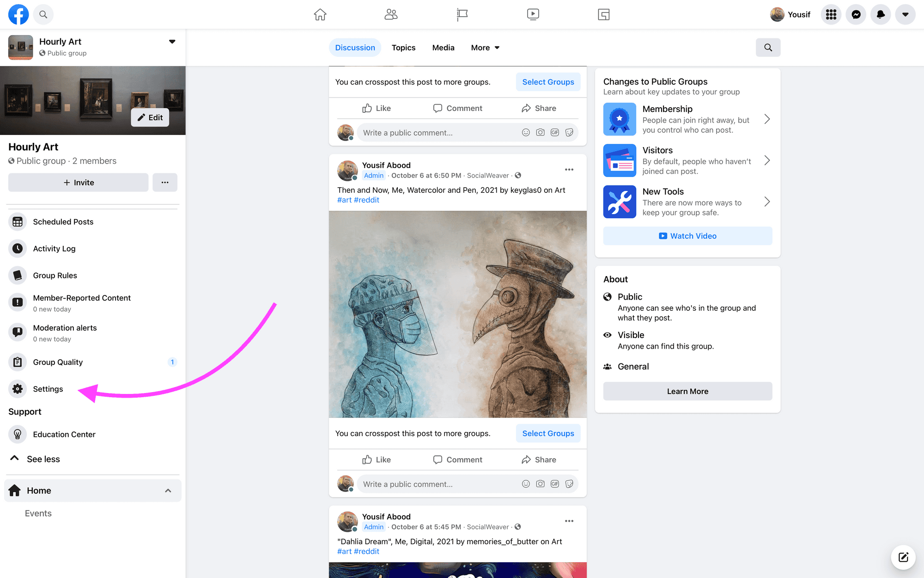The width and height of the screenshot is (924, 578).
Task: Click Select Groups under Then and Now post
Action: click(x=548, y=433)
